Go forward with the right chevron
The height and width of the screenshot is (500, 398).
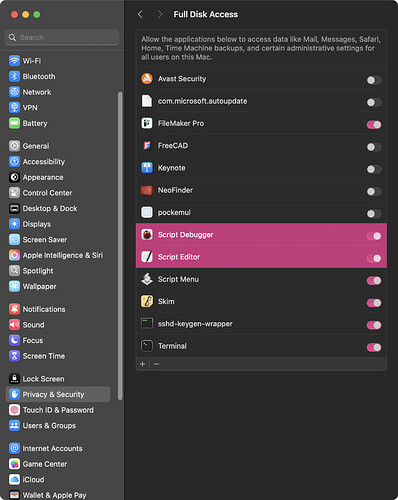pyautogui.click(x=160, y=14)
